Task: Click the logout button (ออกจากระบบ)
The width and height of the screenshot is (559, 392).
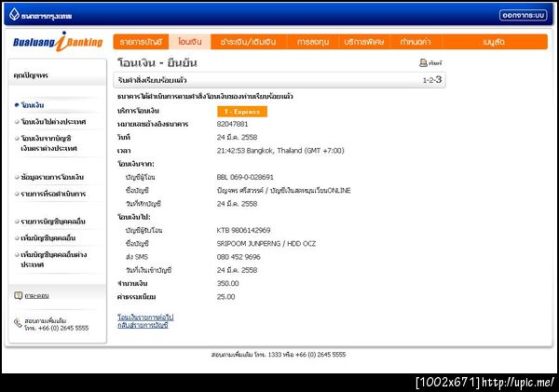Action: click(x=523, y=15)
